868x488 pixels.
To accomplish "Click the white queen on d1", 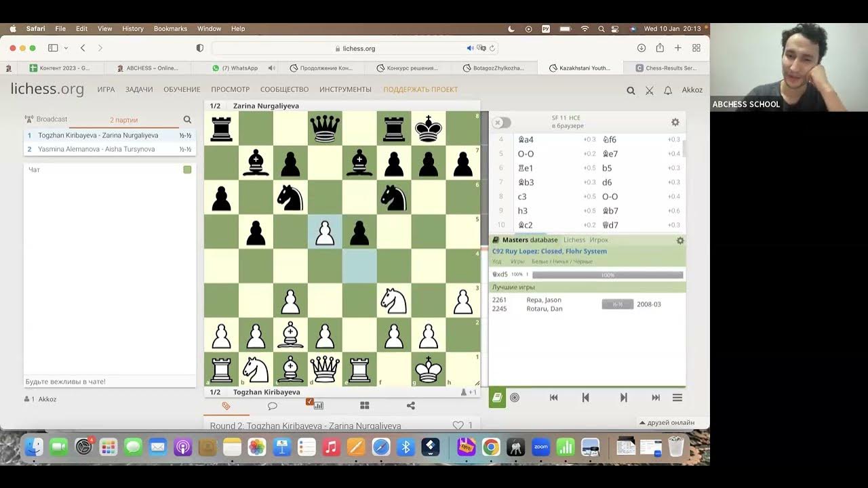I will click(325, 369).
